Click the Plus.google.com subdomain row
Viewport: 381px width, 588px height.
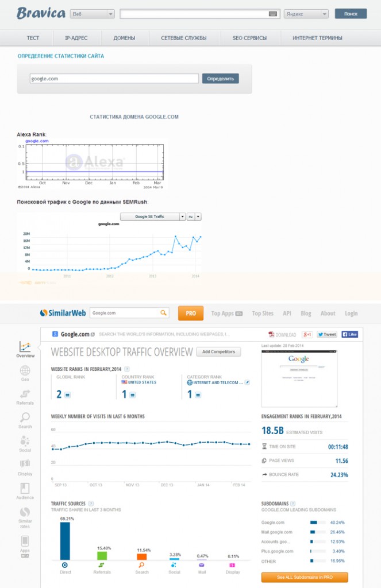(x=303, y=551)
